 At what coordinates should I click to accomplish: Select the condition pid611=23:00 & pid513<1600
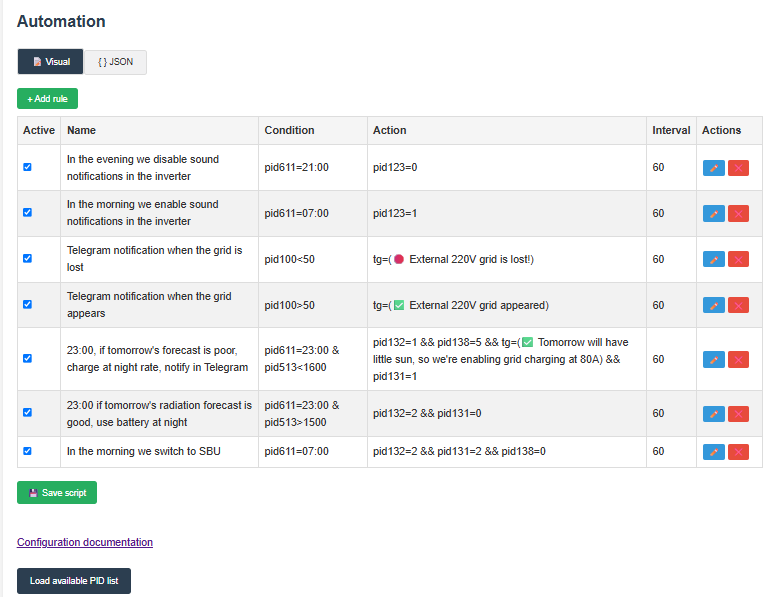pyautogui.click(x=302, y=359)
